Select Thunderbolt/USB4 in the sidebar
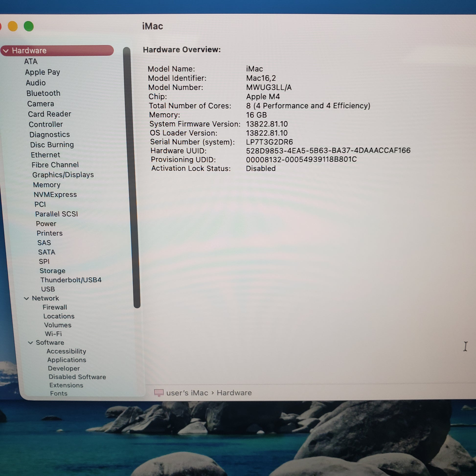This screenshot has width=476, height=476. (x=71, y=280)
